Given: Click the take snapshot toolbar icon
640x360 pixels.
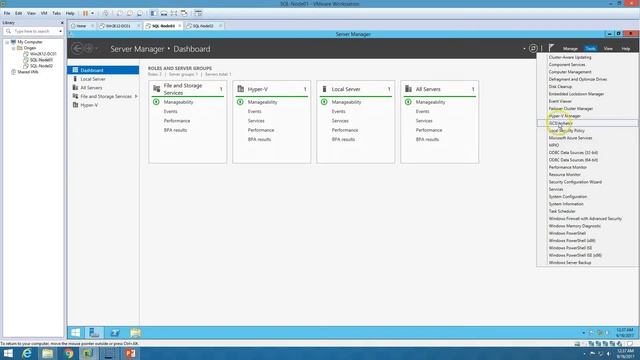Looking at the screenshot, I should (120, 13).
